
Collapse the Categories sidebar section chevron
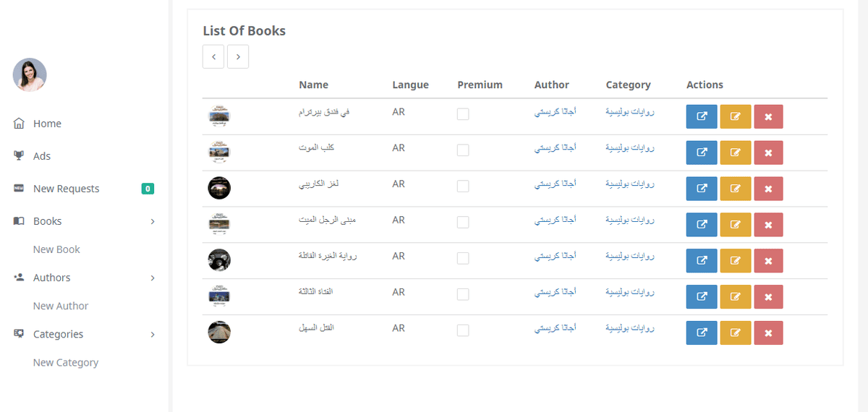coord(153,334)
